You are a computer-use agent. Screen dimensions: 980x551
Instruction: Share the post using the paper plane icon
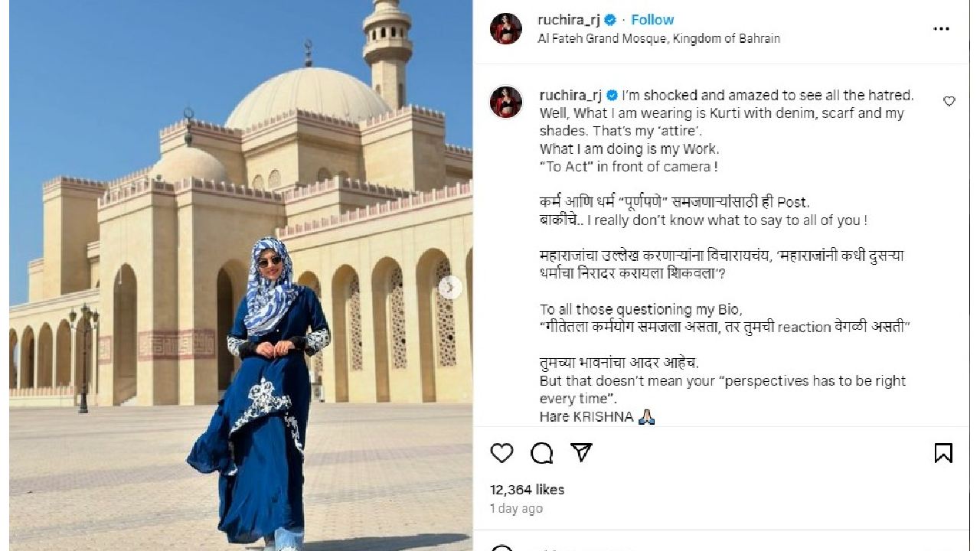(582, 452)
